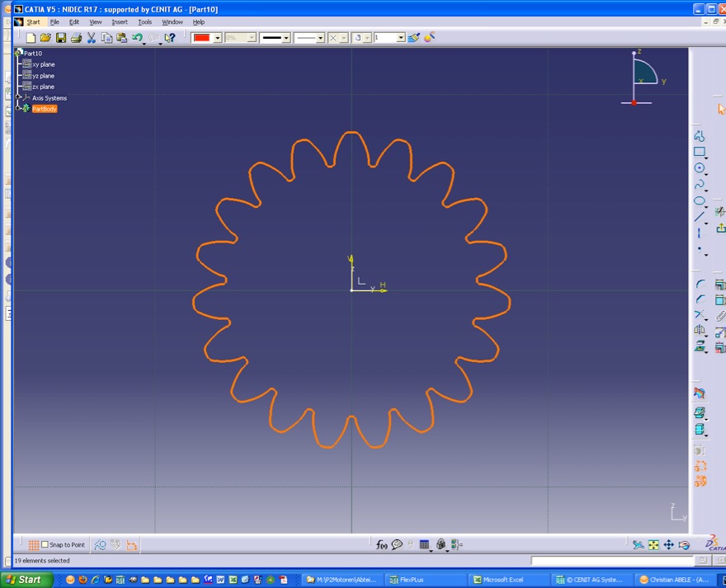Open the View menu
Screen dimensions: 726x588
pos(96,22)
